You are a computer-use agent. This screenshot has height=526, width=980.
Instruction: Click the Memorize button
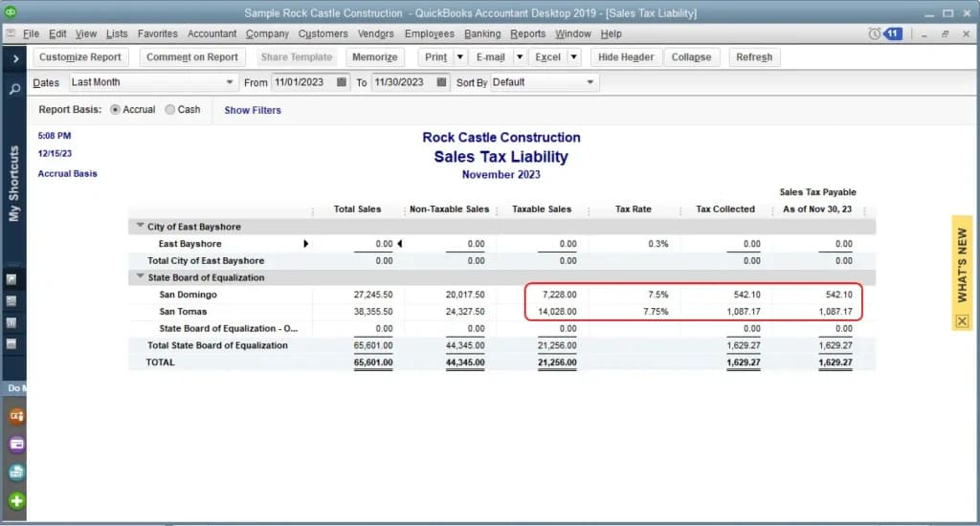tap(374, 56)
